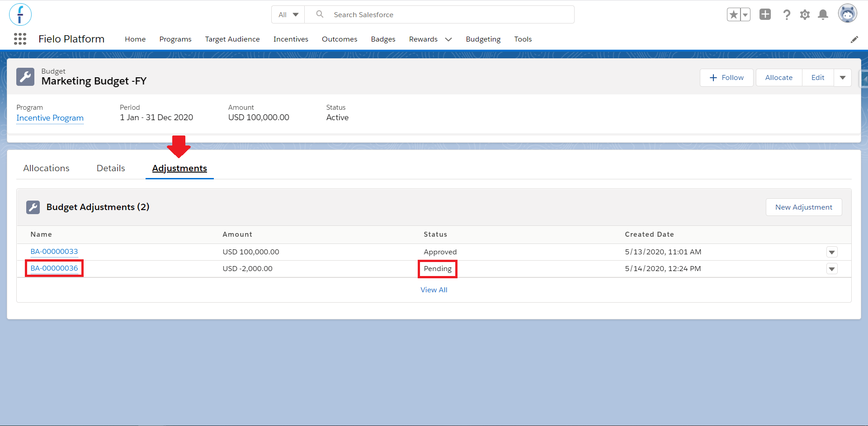Click the 5/13/2020, 11:01 AM date cell

663,252
